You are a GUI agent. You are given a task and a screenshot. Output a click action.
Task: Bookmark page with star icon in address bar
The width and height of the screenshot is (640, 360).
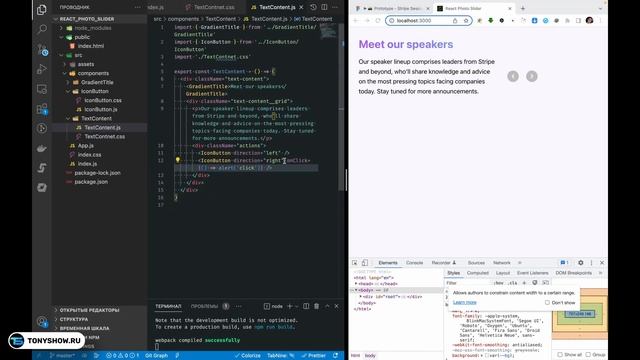pos(466,20)
